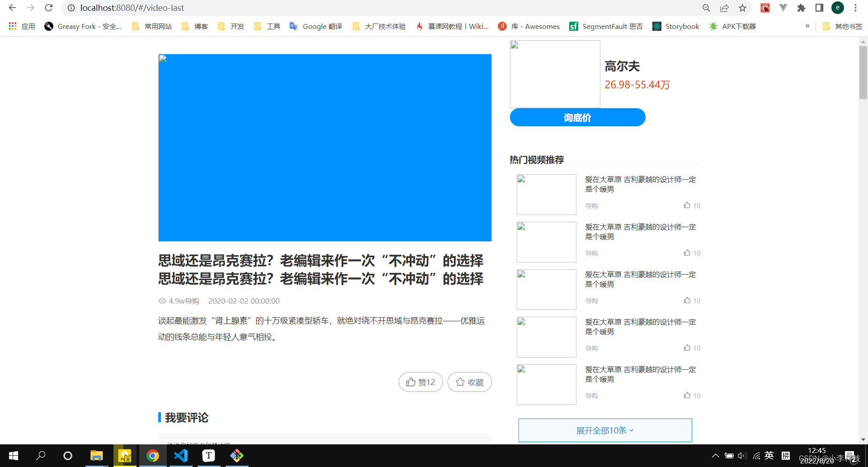Toggle the browser side panel icon

pyautogui.click(x=819, y=8)
